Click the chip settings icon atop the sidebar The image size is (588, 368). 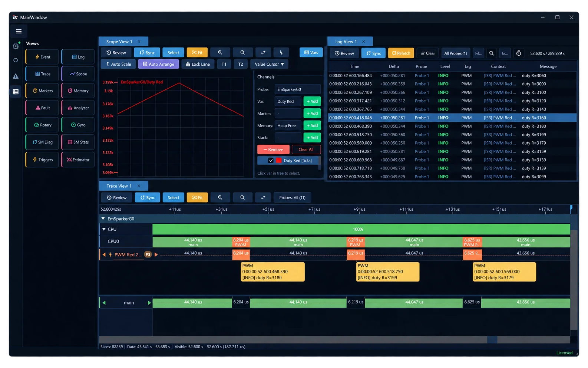16,46
